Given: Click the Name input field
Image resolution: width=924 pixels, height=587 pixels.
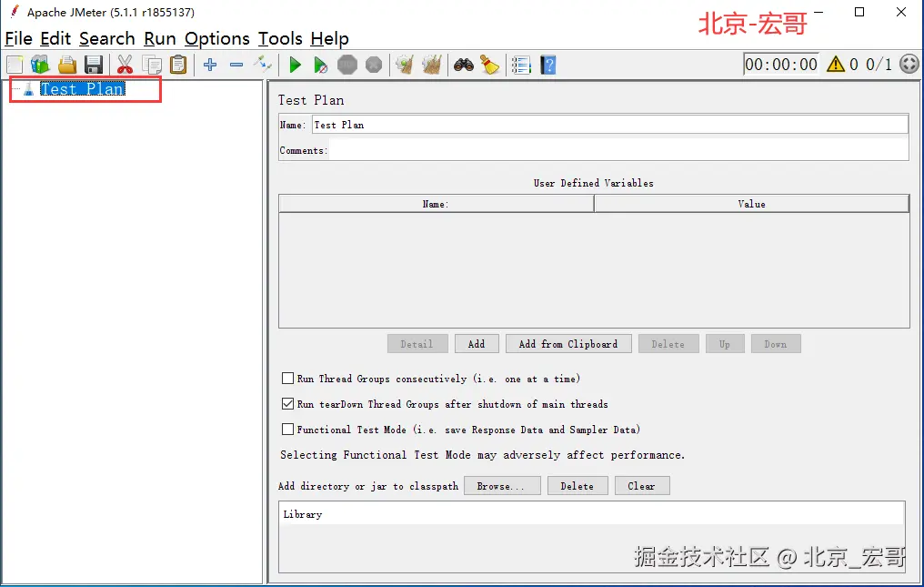Looking at the screenshot, I should (609, 125).
